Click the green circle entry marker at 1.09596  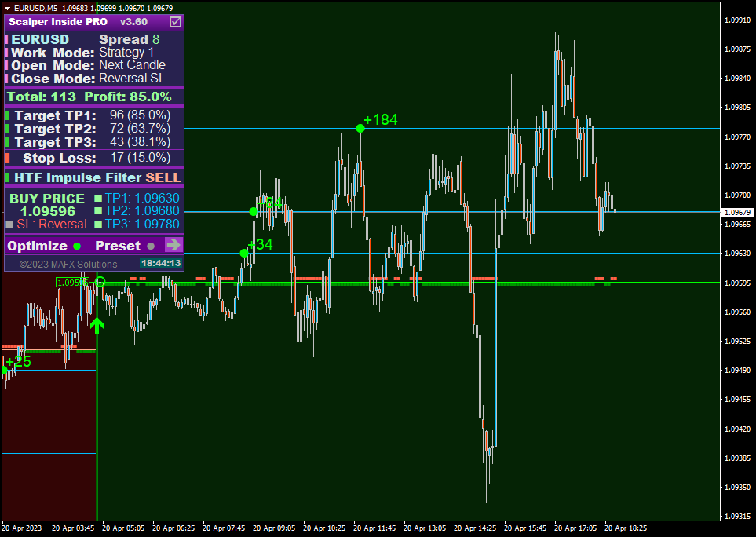[x=100, y=282]
